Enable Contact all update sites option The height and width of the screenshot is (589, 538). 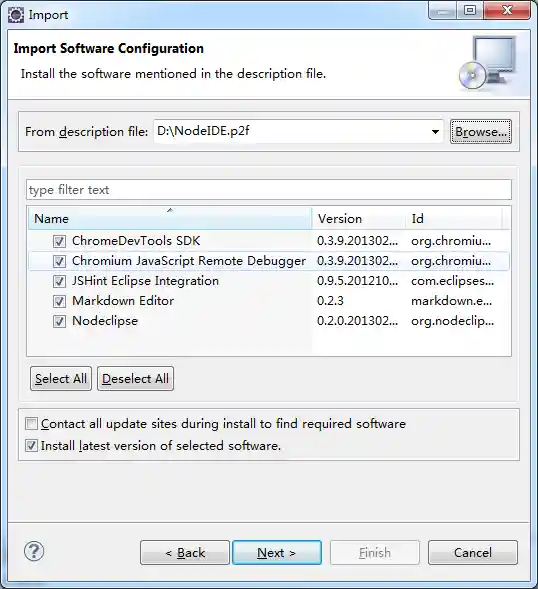pyautogui.click(x=32, y=424)
